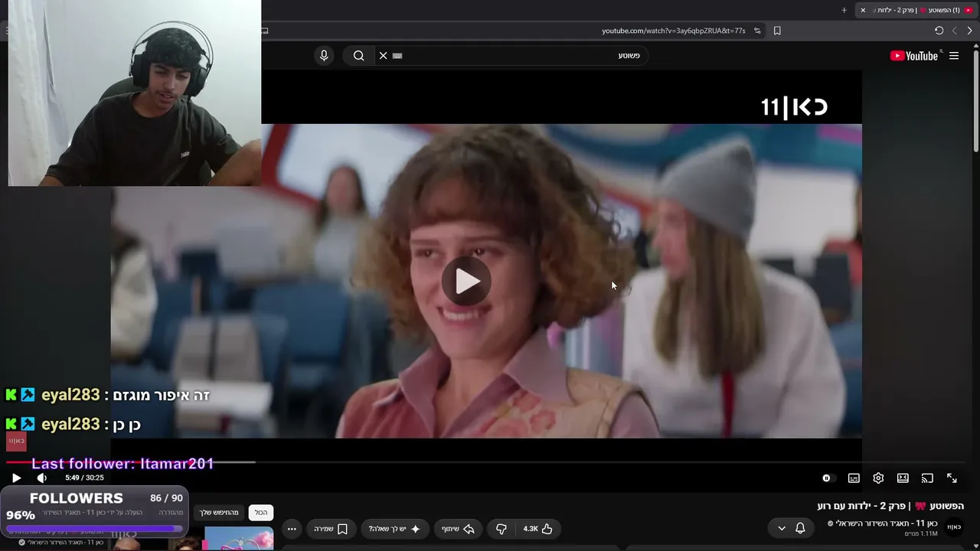Switch to theater mode view
The height and width of the screenshot is (551, 980).
[903, 478]
